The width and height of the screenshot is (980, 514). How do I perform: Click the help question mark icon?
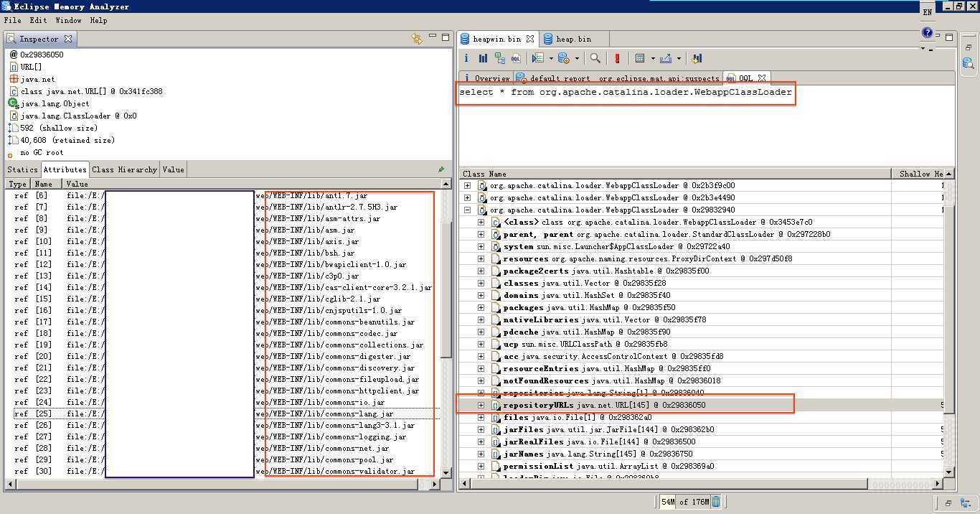point(927,33)
